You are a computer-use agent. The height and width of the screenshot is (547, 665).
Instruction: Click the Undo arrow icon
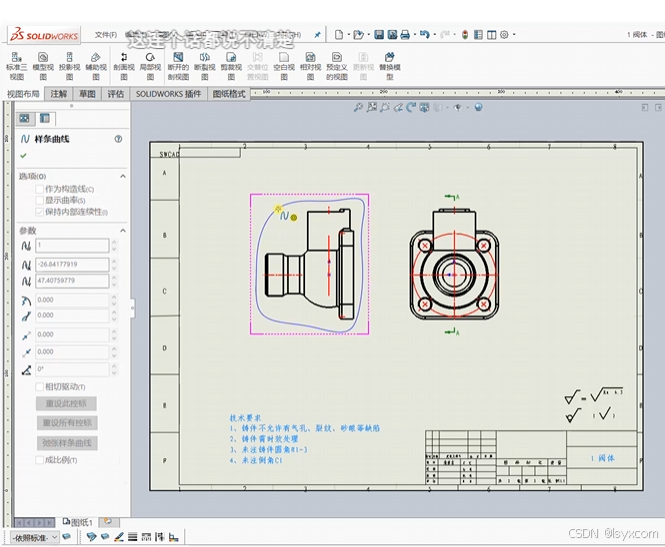pos(425,34)
